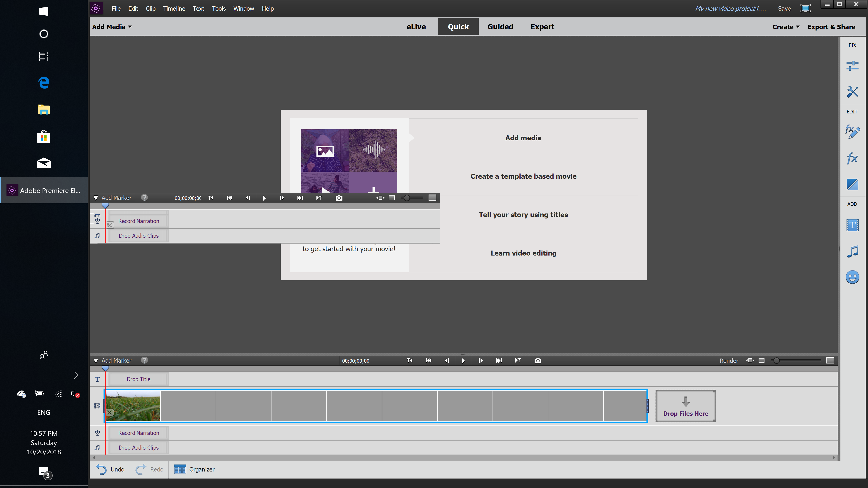Open the Titles T icon under ADD
This screenshot has width=868, height=488.
tap(852, 225)
